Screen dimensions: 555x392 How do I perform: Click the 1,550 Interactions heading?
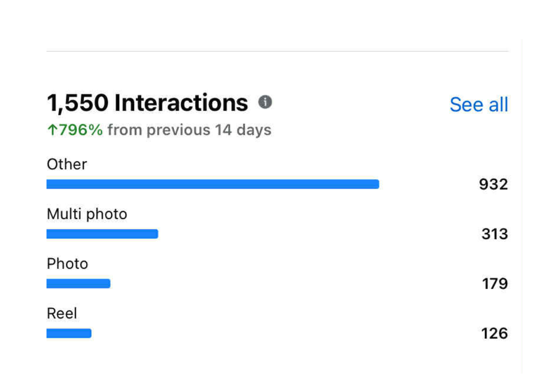[147, 103]
